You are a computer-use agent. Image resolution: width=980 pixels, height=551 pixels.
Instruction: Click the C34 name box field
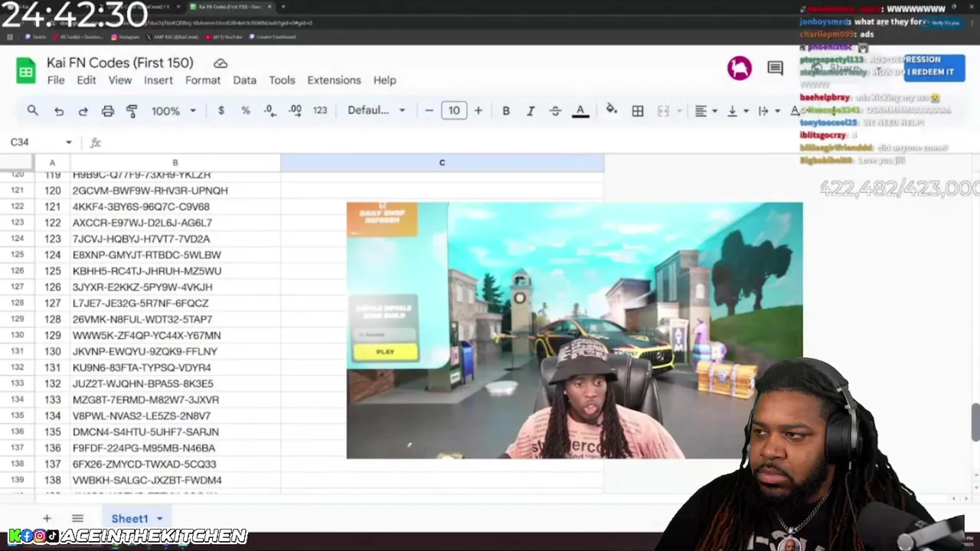click(34, 142)
